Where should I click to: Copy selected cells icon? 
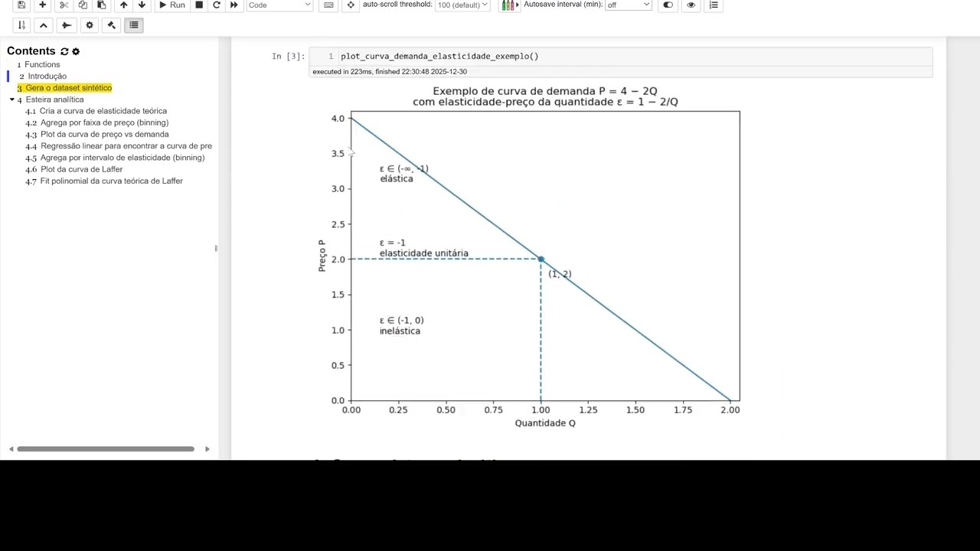(x=83, y=5)
